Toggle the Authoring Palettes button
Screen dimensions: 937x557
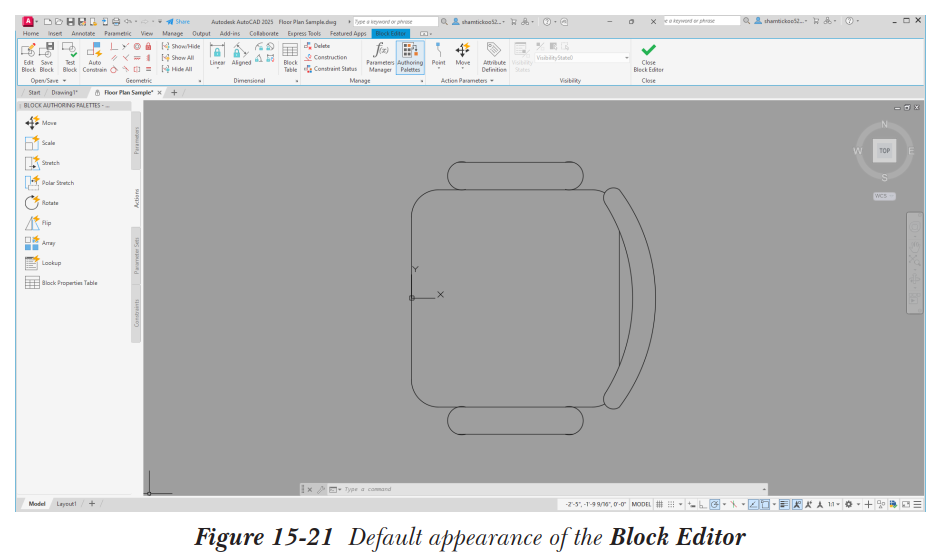410,57
